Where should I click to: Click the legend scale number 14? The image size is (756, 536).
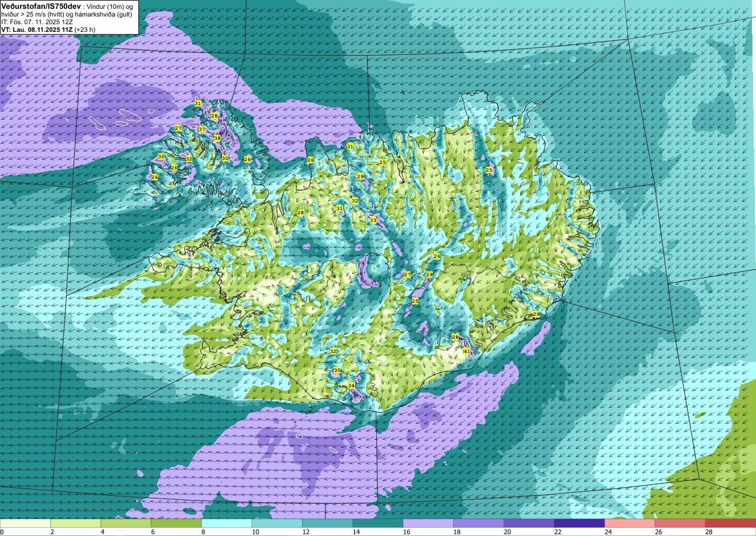pos(356,531)
